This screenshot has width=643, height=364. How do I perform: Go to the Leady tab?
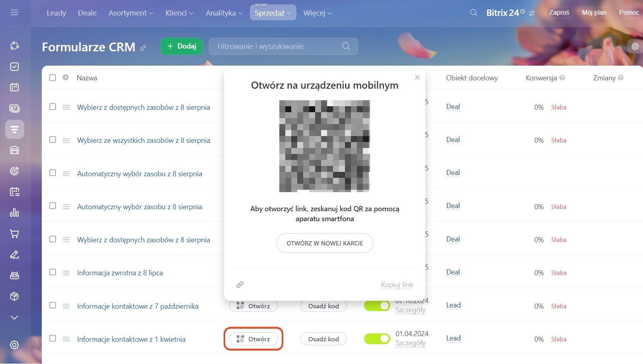pos(57,13)
